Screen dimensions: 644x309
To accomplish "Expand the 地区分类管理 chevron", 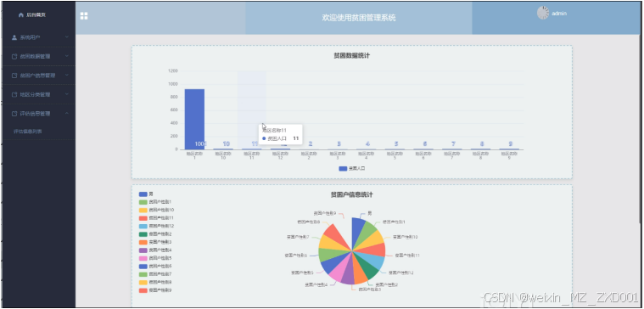I will pos(67,94).
